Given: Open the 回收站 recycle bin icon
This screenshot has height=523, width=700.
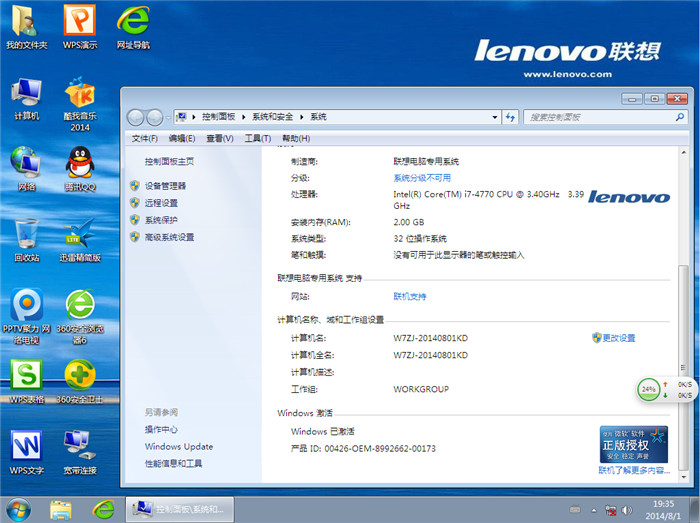Looking at the screenshot, I should [x=26, y=235].
